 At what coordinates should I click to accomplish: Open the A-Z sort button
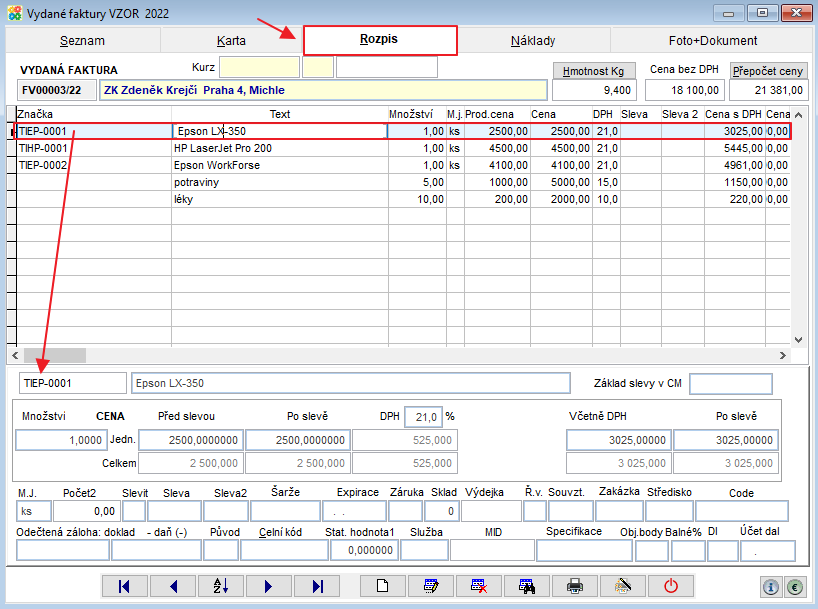[221, 586]
